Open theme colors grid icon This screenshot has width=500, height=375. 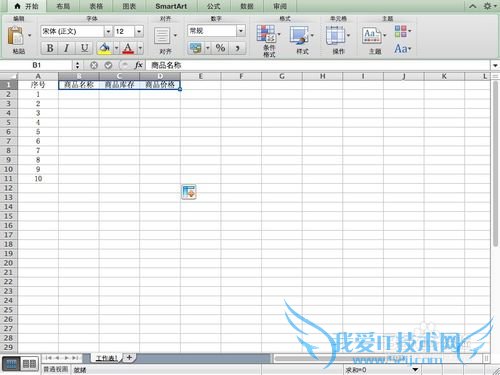(x=401, y=31)
